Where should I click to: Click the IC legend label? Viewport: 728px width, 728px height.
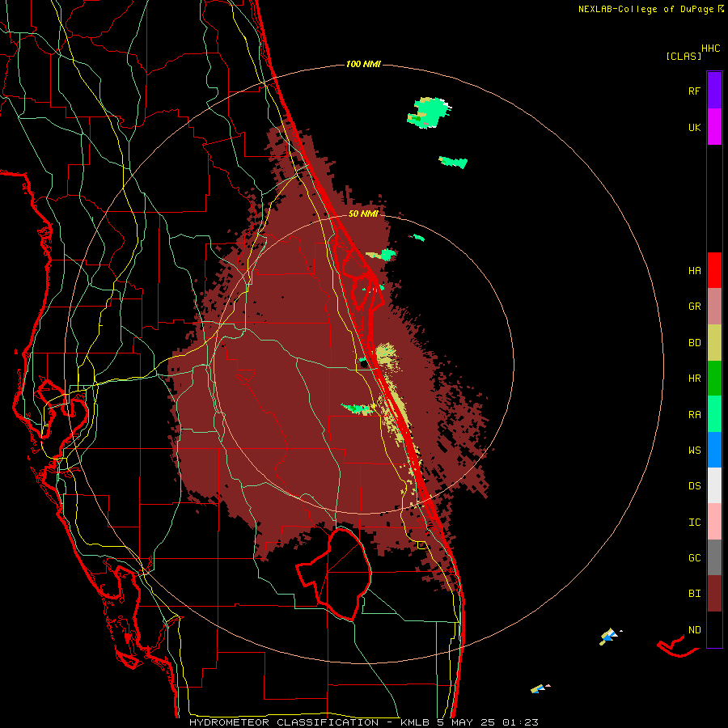[694, 523]
